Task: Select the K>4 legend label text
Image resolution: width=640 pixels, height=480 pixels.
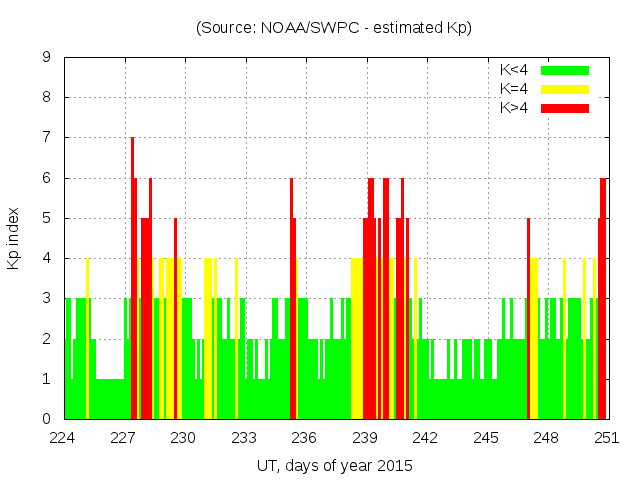Action: (x=515, y=108)
